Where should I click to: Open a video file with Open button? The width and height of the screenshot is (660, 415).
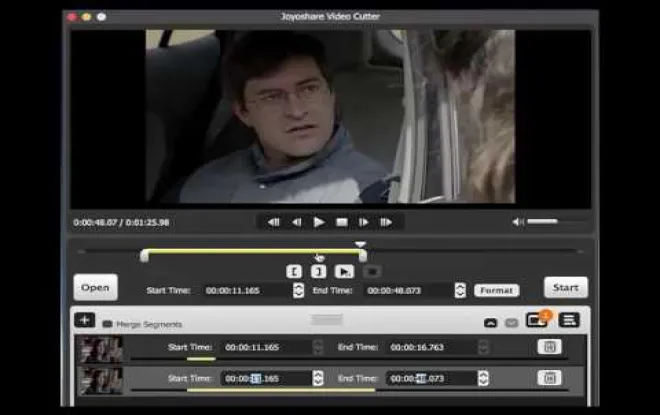pyautogui.click(x=96, y=287)
